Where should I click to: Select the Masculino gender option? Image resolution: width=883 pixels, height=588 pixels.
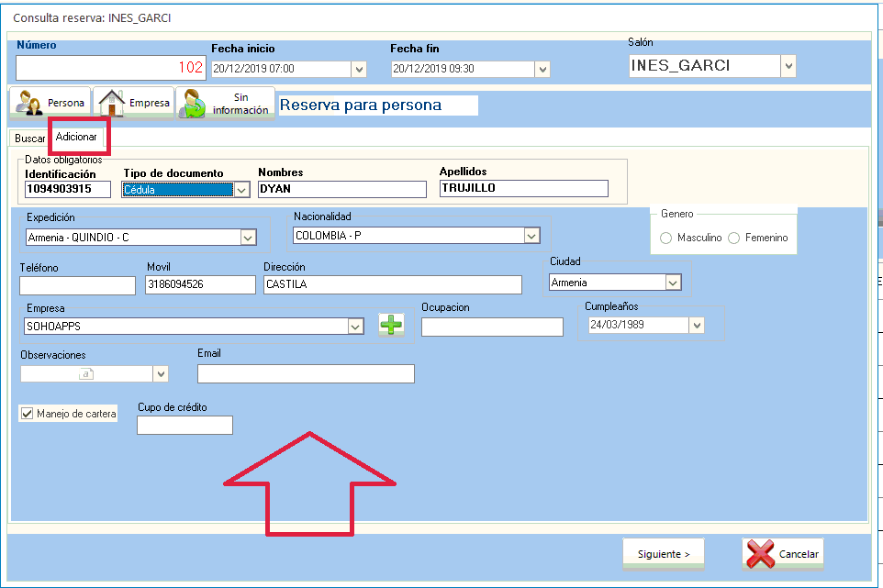666,238
